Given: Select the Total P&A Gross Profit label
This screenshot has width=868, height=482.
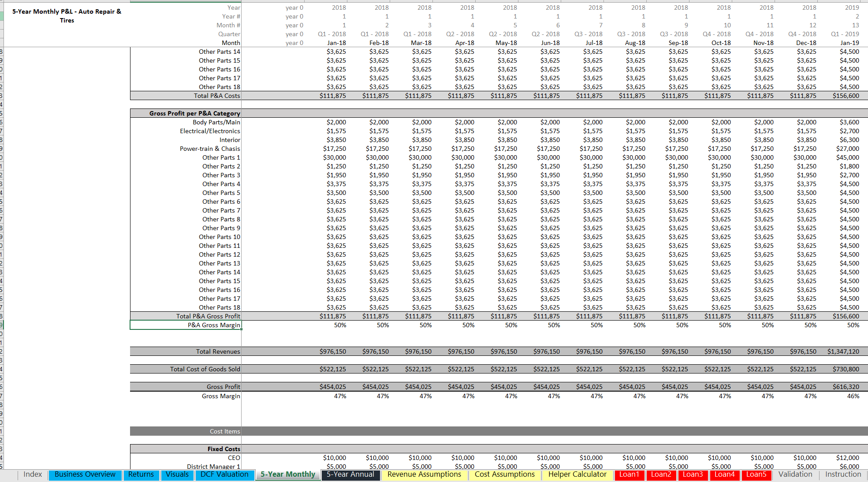Looking at the screenshot, I should click(x=208, y=316).
